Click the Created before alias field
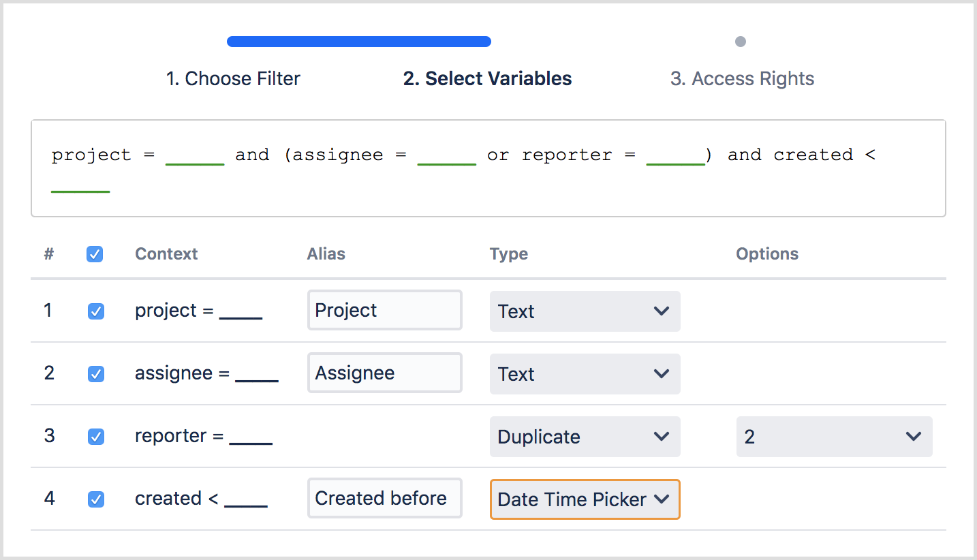 384,498
